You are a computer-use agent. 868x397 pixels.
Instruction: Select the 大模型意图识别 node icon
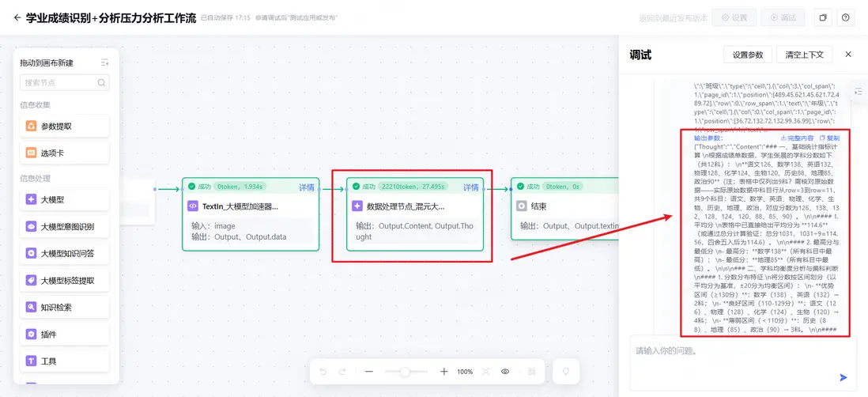click(x=31, y=226)
